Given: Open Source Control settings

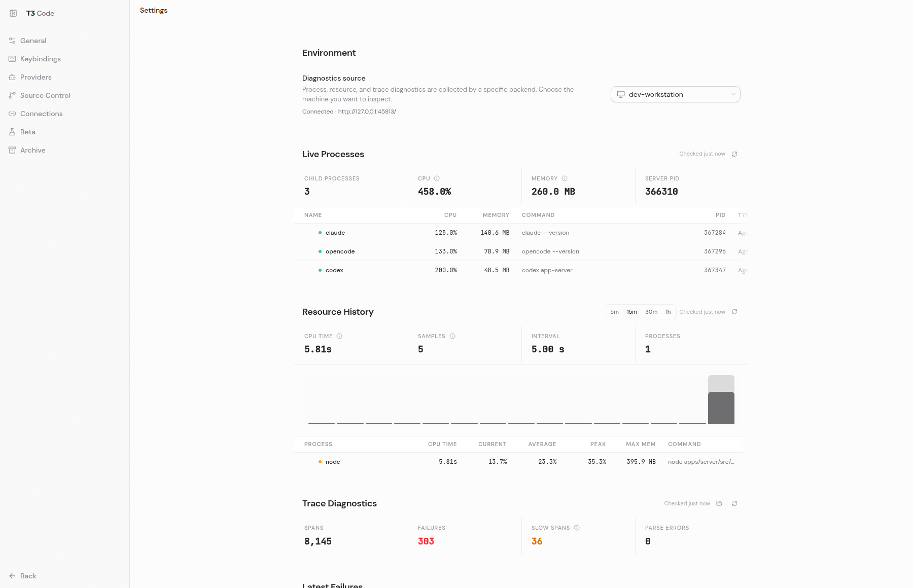Looking at the screenshot, I should point(64,95).
